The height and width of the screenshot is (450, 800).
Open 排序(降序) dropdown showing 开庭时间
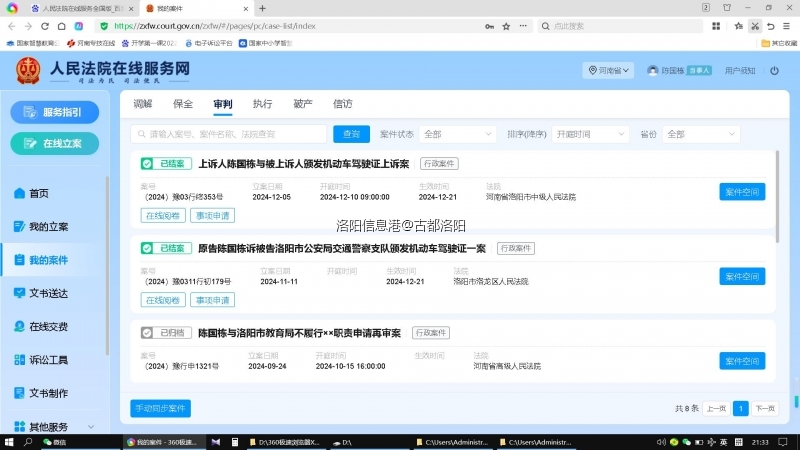(x=590, y=134)
